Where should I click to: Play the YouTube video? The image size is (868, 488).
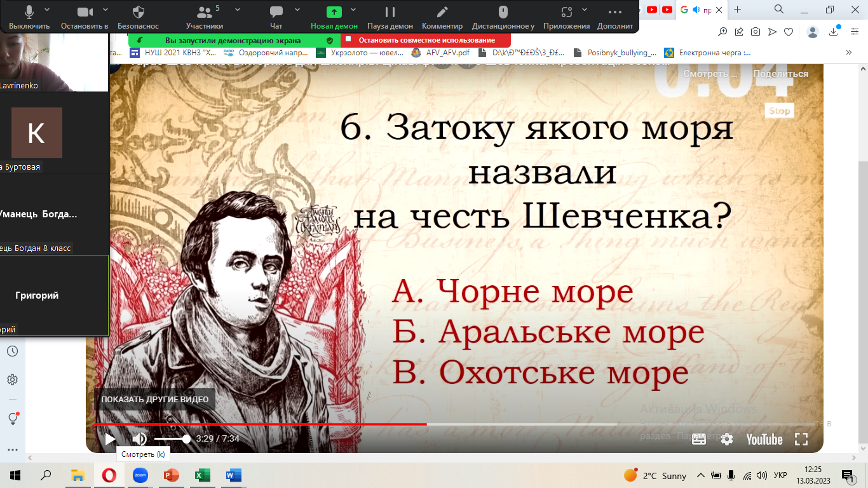110,439
